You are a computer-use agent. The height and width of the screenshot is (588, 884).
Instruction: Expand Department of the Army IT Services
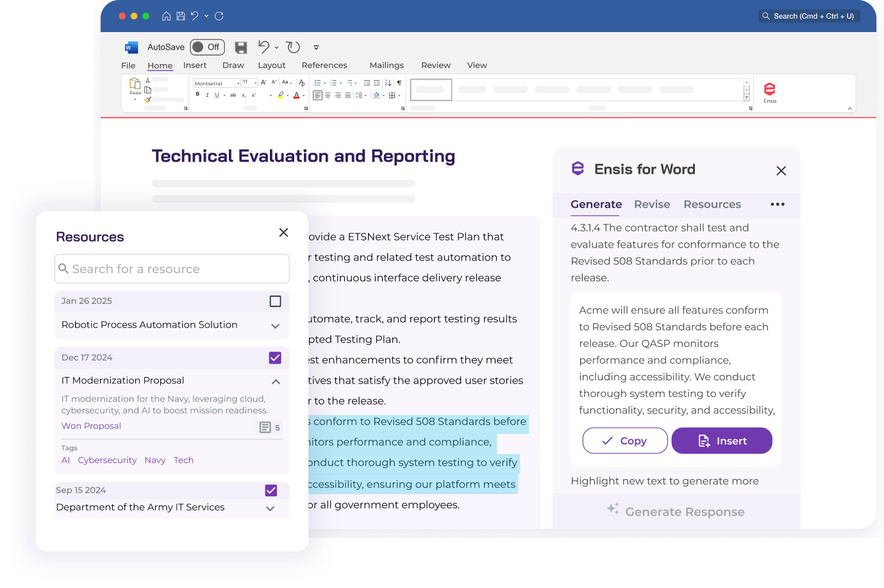tap(271, 508)
